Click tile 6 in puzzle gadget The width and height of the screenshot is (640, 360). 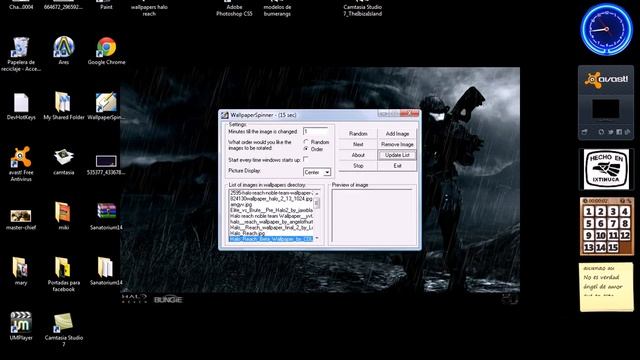coord(600,223)
